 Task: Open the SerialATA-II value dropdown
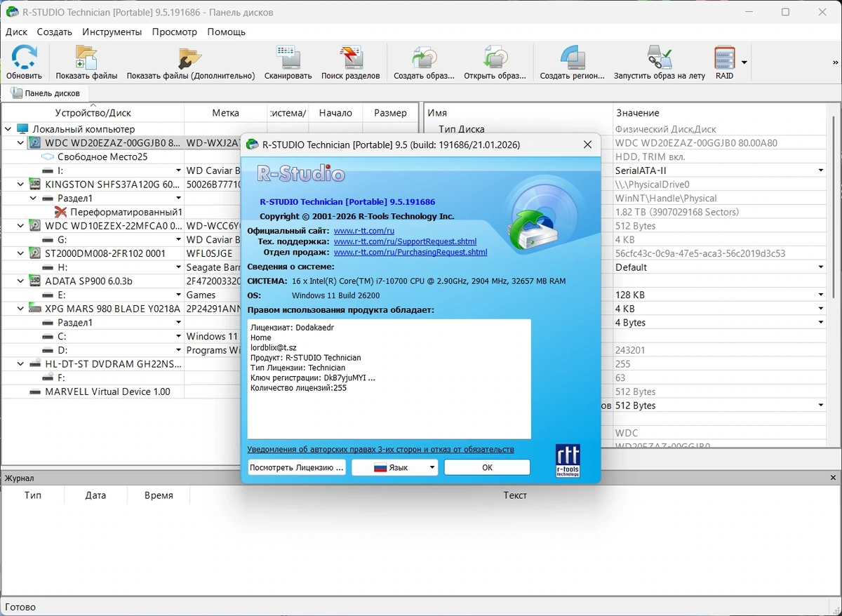(820, 170)
